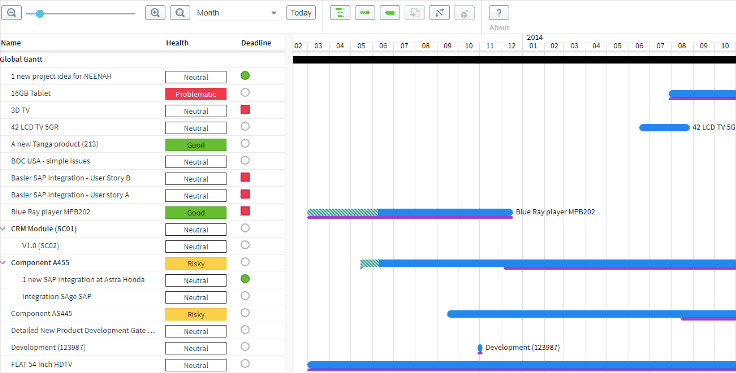Select the Development (123987) milestone marker
The image size is (736, 373).
point(480,348)
